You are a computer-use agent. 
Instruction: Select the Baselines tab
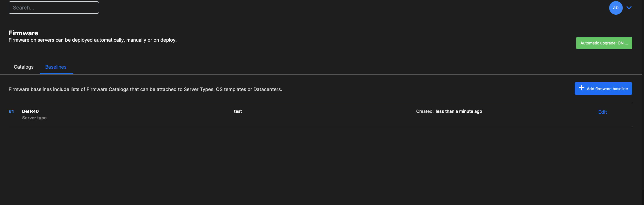56,67
